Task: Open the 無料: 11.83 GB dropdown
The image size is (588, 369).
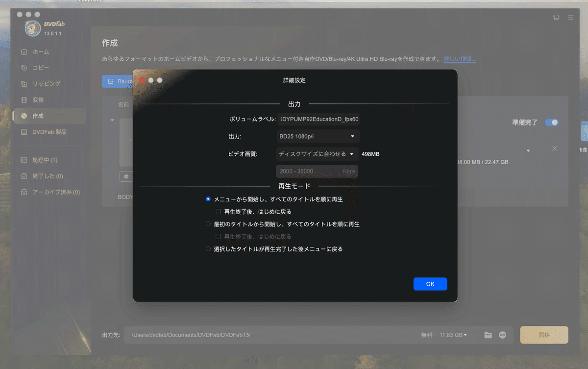Action: (444, 335)
